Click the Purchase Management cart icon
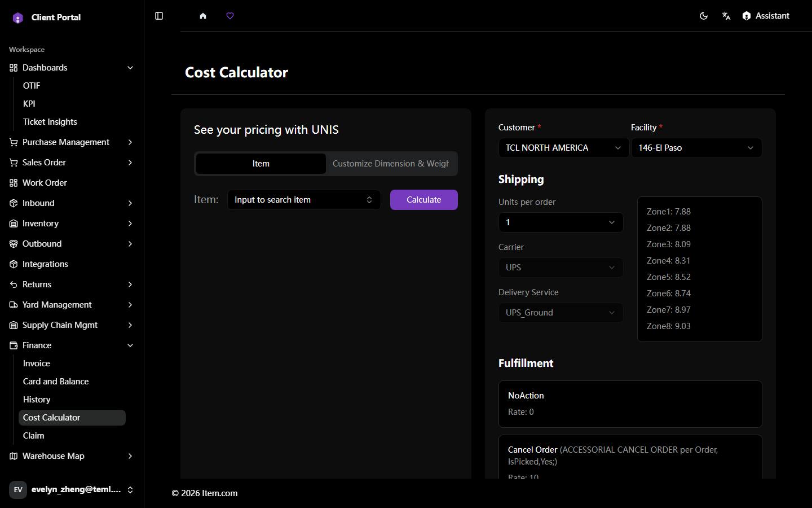This screenshot has height=508, width=812. tap(14, 142)
